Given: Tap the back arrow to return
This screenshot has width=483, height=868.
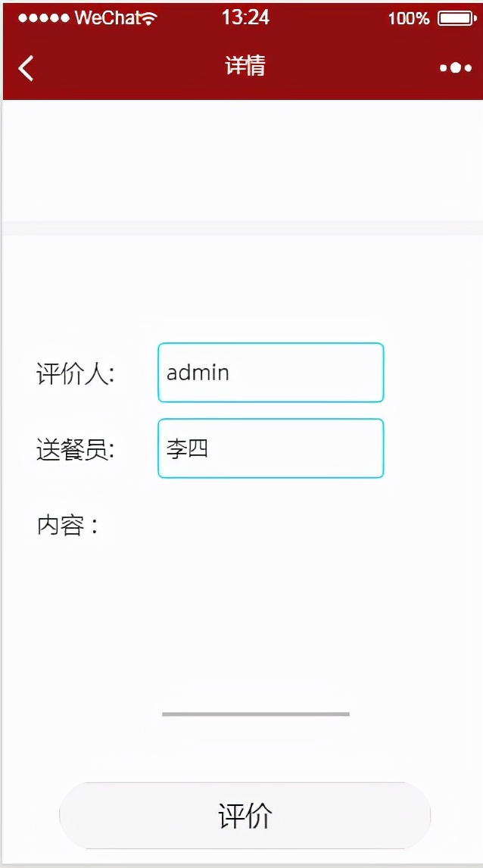Looking at the screenshot, I should [x=25, y=67].
